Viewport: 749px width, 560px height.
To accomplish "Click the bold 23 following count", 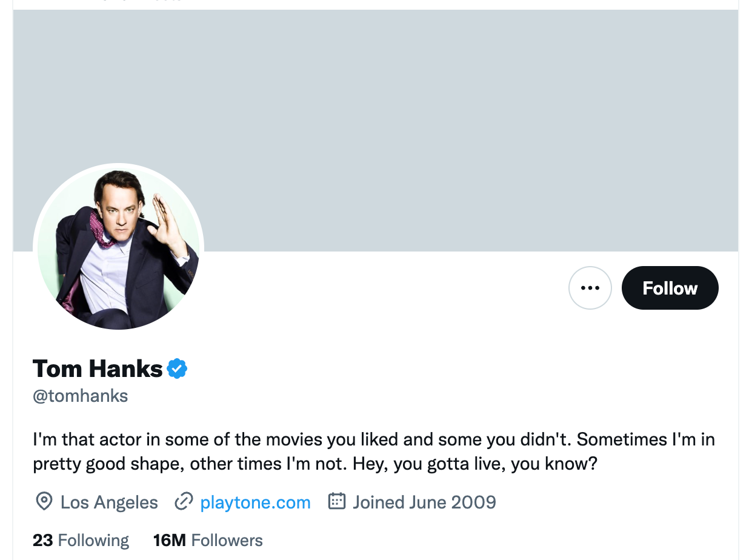I will (42, 540).
